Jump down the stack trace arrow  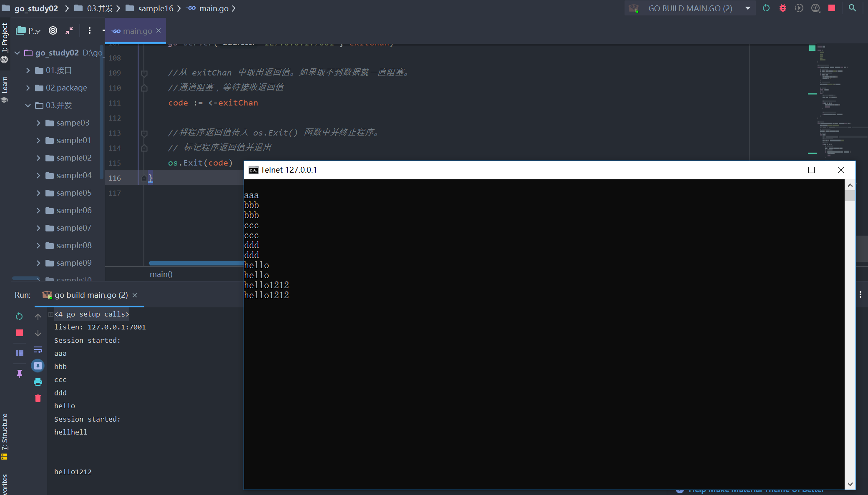[x=38, y=333]
